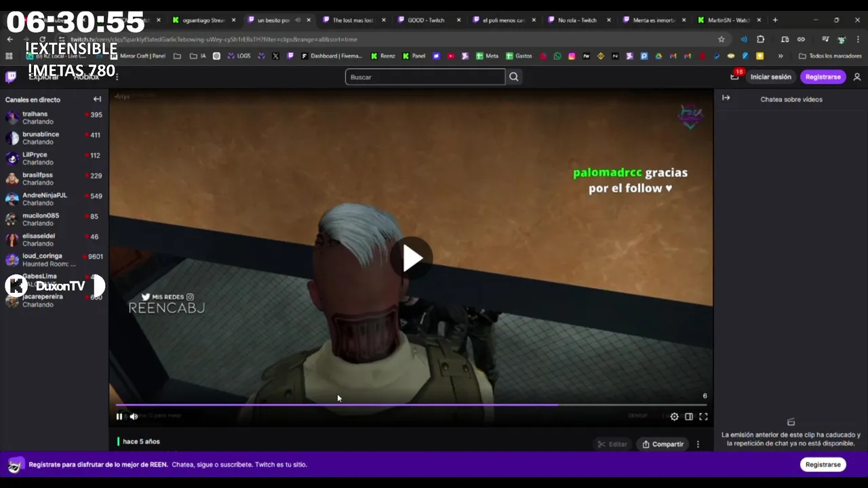The image size is (868, 488).
Task: Open AndreNinjaPJL channel
Action: click(54, 199)
